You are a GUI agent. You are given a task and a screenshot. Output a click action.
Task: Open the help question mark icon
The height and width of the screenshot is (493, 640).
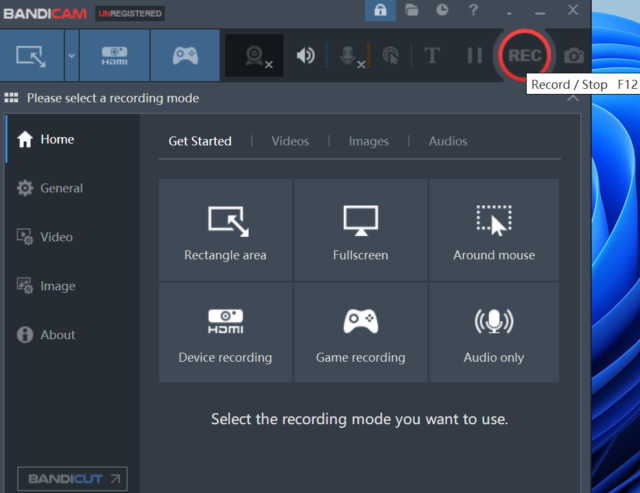[x=473, y=10]
